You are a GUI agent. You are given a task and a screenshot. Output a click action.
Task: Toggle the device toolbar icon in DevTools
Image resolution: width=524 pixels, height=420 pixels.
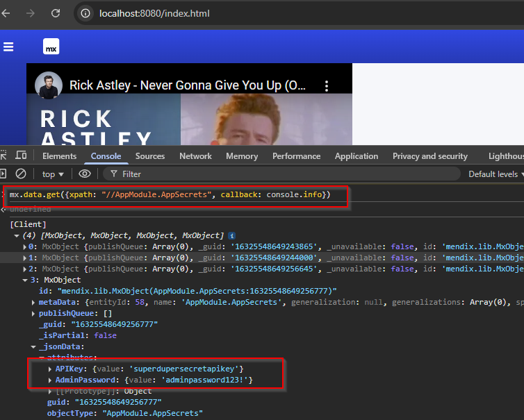(x=22, y=156)
